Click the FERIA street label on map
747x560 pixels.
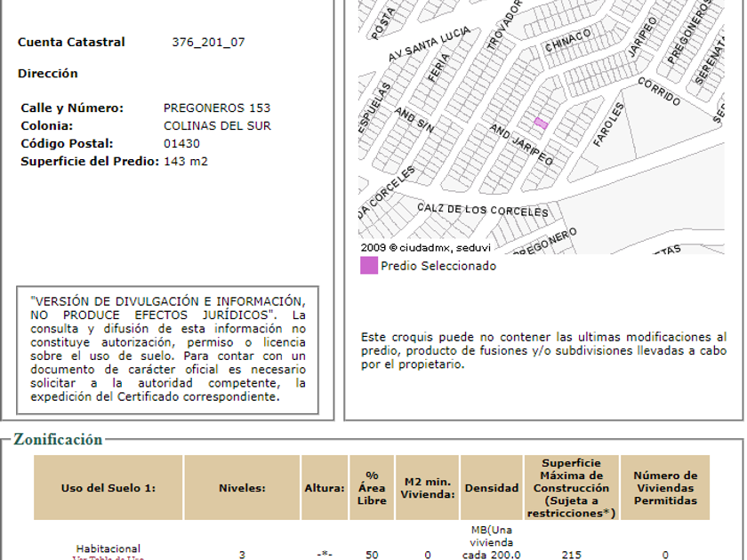[x=438, y=68]
